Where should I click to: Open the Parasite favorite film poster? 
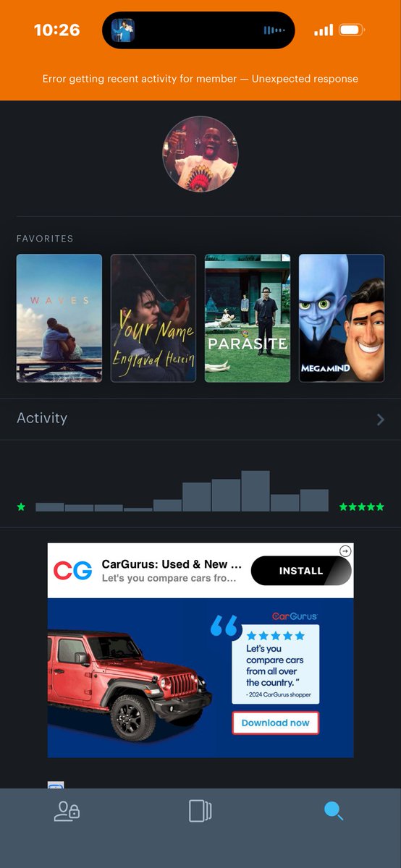[248, 318]
